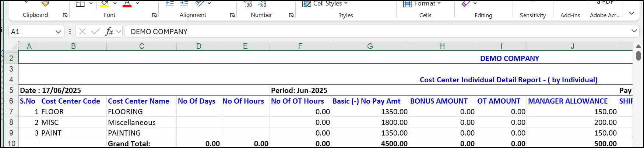644x148 pixels.
Task: Click the Decrease Decimal icon
Action: click(262, 4)
